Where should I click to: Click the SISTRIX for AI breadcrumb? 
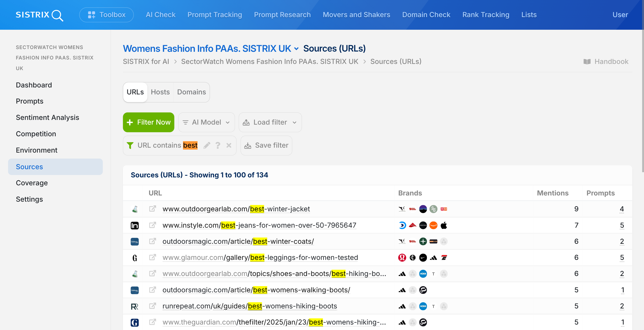point(146,61)
